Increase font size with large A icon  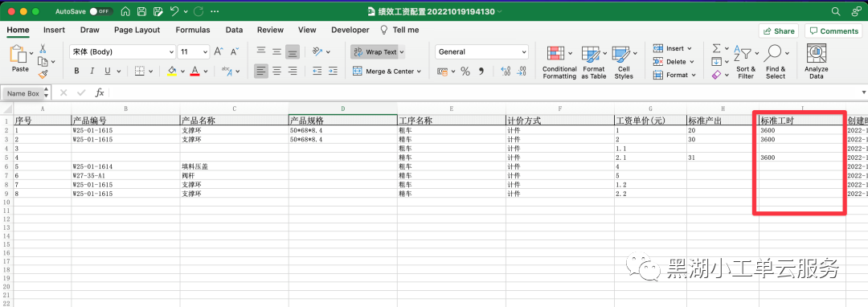[x=219, y=52]
